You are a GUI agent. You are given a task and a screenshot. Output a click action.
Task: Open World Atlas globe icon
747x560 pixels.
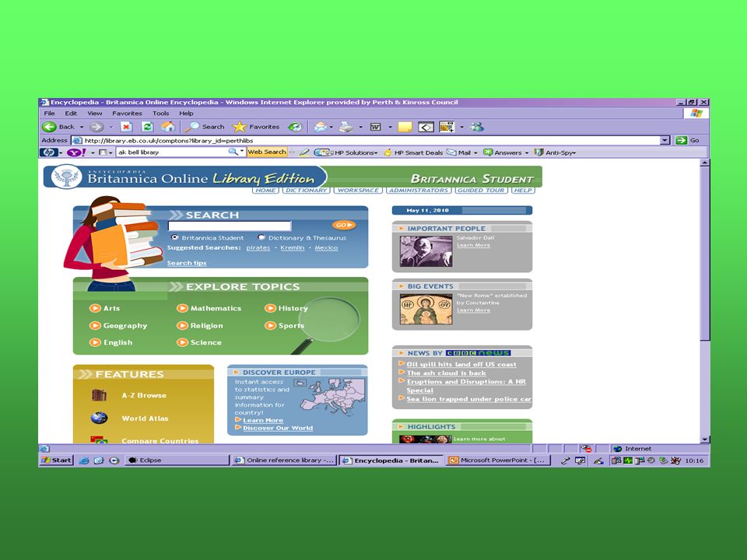point(99,418)
